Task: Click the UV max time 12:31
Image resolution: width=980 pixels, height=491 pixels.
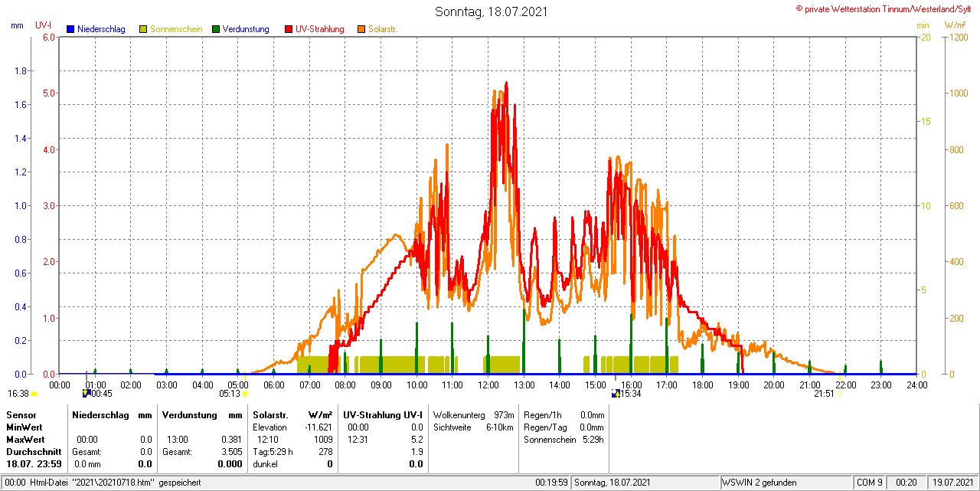Action: (x=358, y=440)
